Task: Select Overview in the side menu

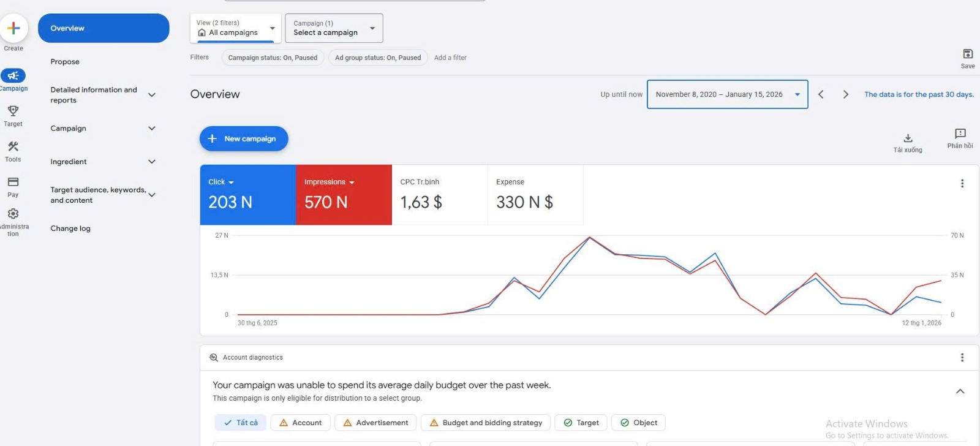Action: tap(104, 28)
